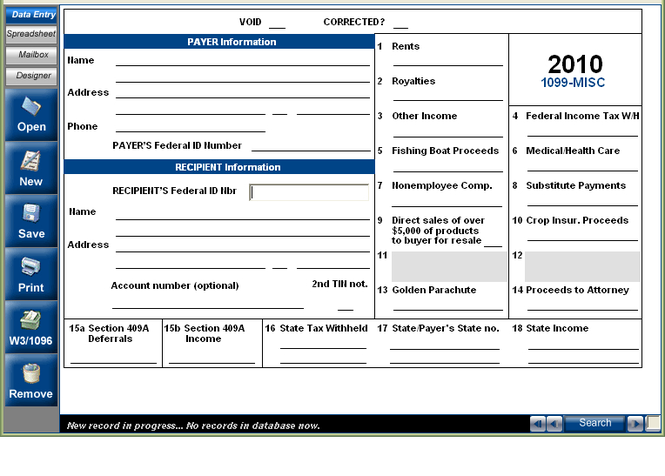
Task: Click the second State Tax Withheld line
Action: click(x=323, y=358)
